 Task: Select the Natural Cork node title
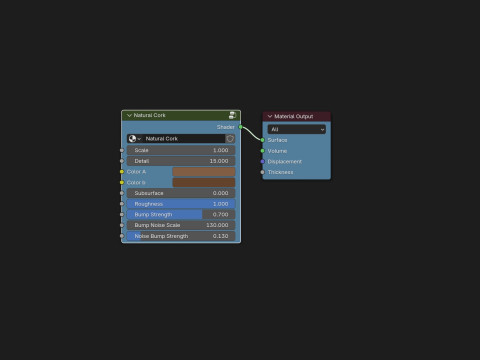150,115
